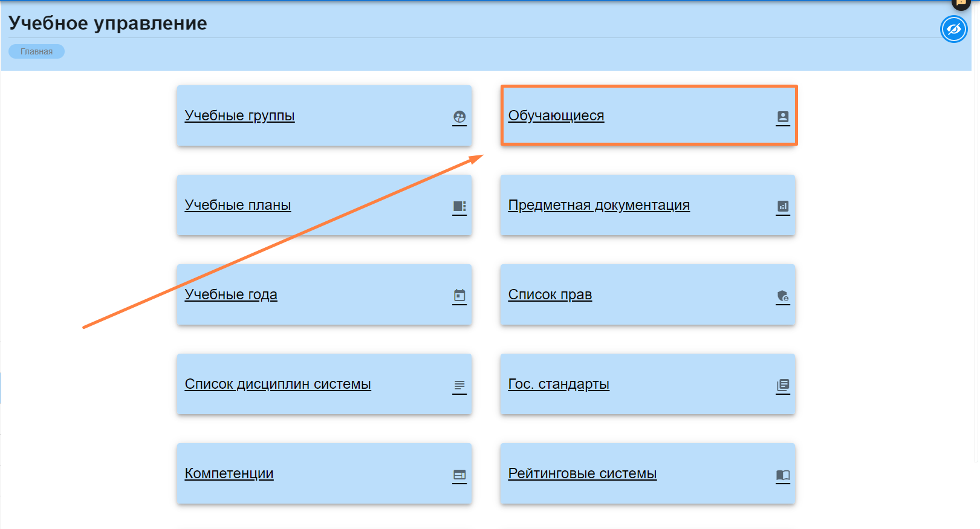Open the Учебные группы link
This screenshot has height=529, width=980.
tap(239, 115)
